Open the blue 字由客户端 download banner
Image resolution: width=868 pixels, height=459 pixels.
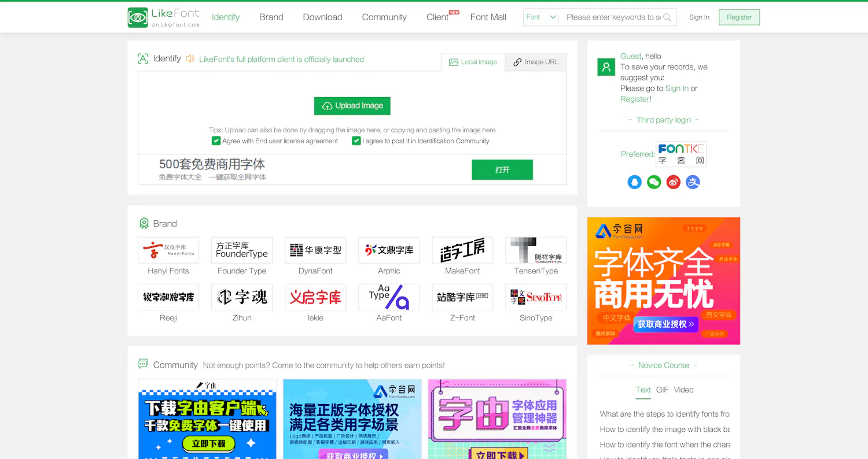(207, 419)
